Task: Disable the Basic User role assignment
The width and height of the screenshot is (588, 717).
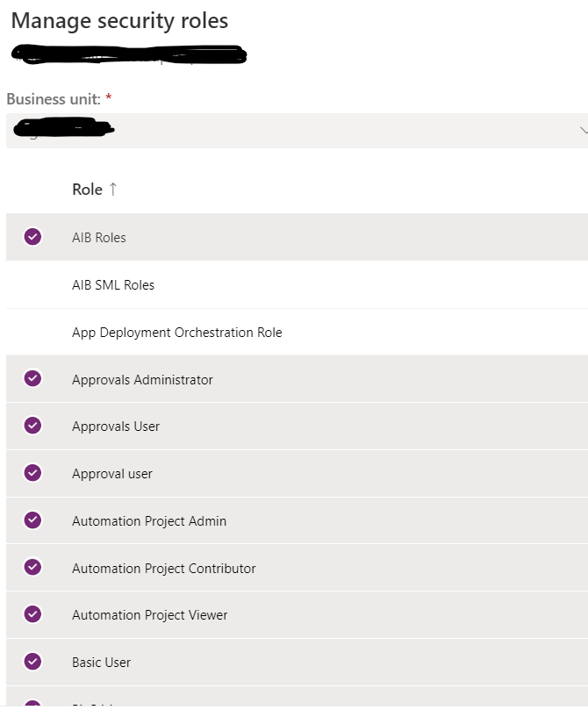Action: [32, 662]
